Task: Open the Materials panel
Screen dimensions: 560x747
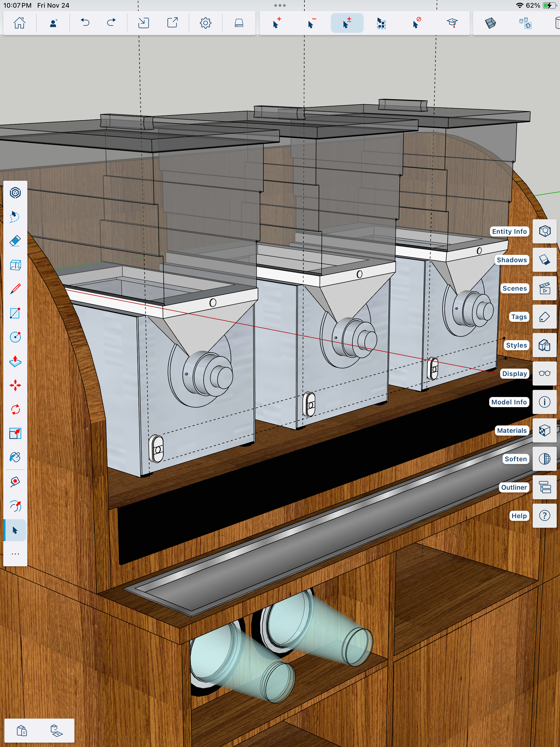Action: pyautogui.click(x=544, y=431)
